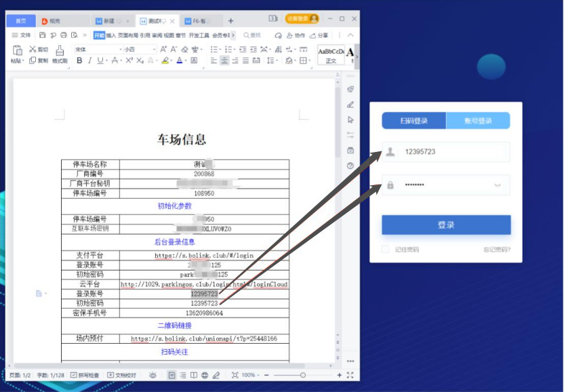Click the zoom slider handle in status bar
Image resolution: width=564 pixels, height=392 pixels.
point(303,375)
